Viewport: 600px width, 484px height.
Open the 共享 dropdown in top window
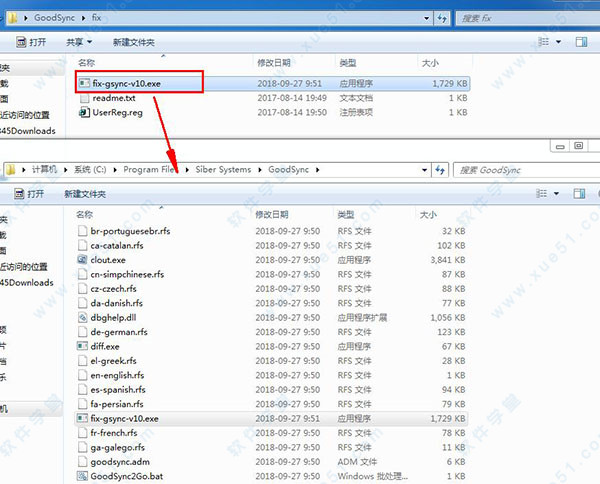pos(79,42)
